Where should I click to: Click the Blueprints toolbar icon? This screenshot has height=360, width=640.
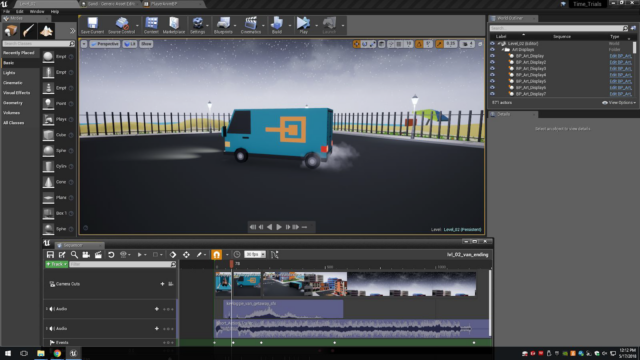[223, 25]
